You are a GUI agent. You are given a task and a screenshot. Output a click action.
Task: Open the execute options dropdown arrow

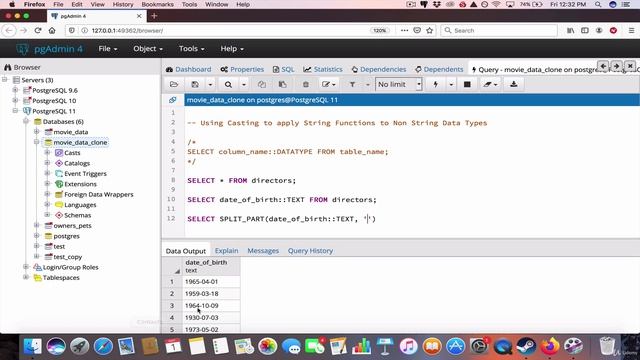click(x=451, y=84)
